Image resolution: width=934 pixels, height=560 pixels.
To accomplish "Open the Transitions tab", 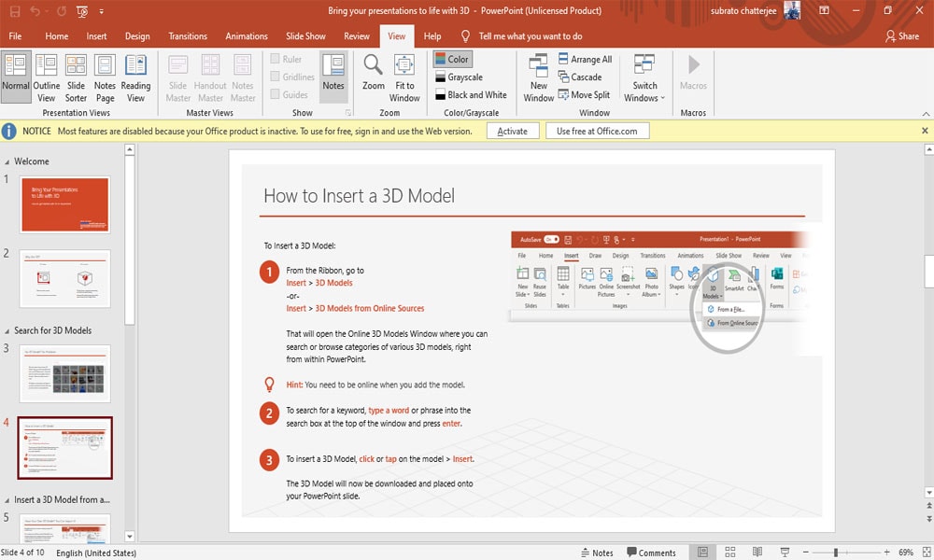I will [x=188, y=36].
